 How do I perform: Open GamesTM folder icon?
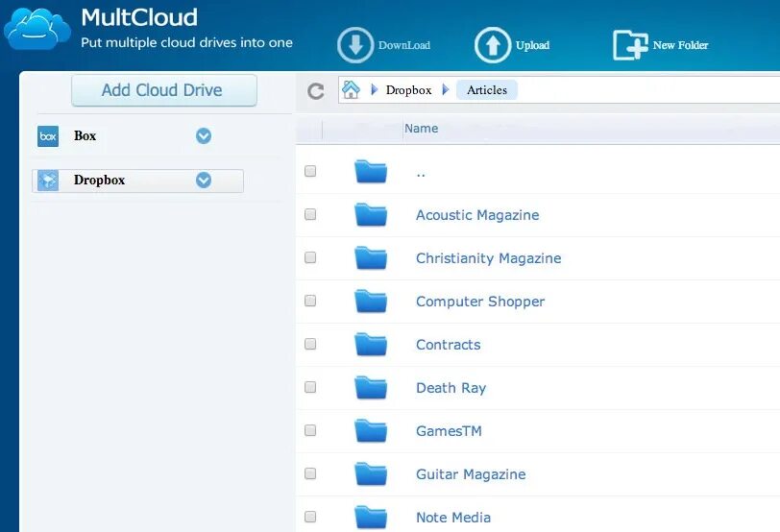coord(371,430)
